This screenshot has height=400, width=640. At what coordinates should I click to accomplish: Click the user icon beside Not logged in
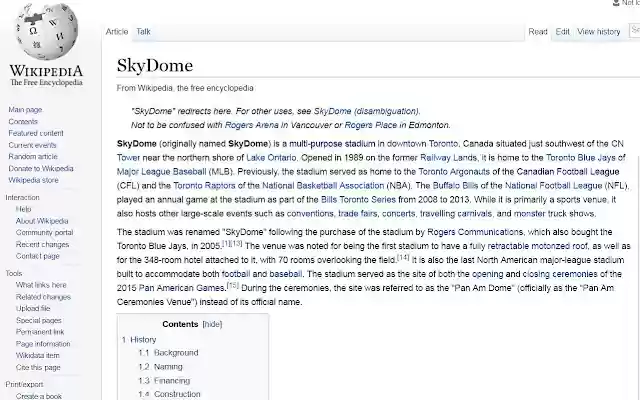point(616,3)
